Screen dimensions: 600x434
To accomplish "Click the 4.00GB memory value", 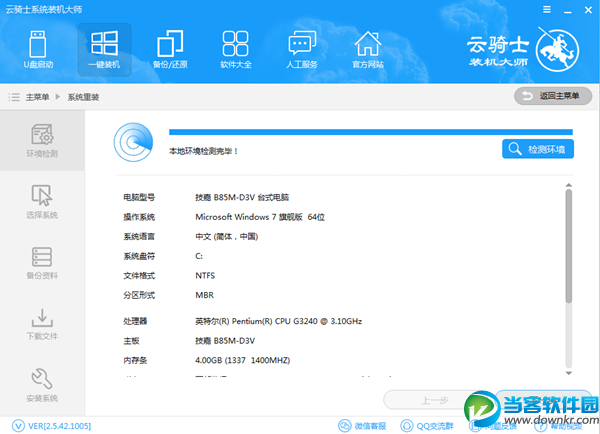I will pyautogui.click(x=243, y=360).
